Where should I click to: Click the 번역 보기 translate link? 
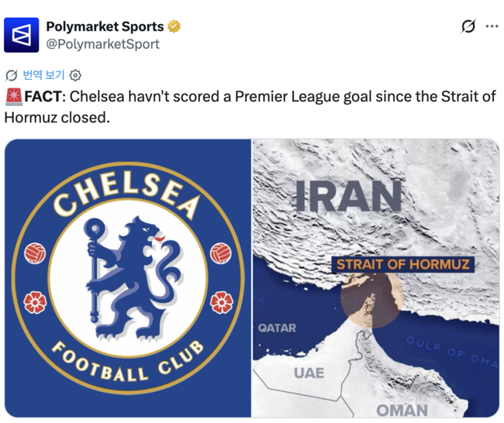point(43,75)
